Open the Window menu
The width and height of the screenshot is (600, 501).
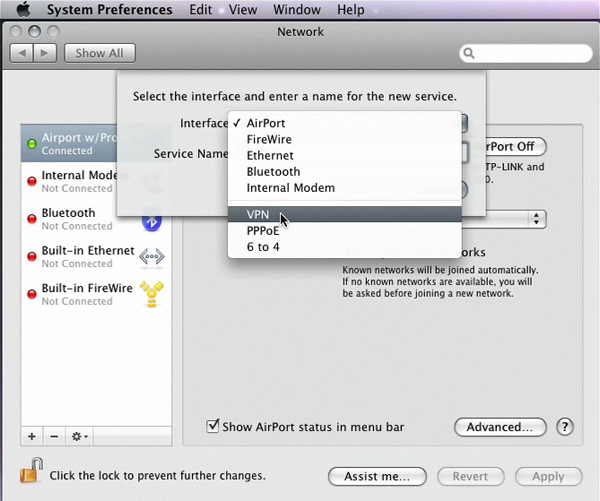(296, 10)
